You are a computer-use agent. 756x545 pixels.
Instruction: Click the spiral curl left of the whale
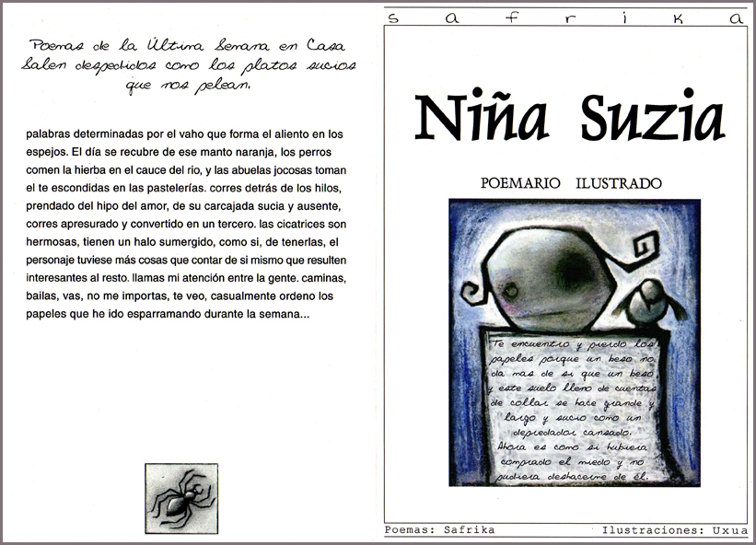(472, 293)
